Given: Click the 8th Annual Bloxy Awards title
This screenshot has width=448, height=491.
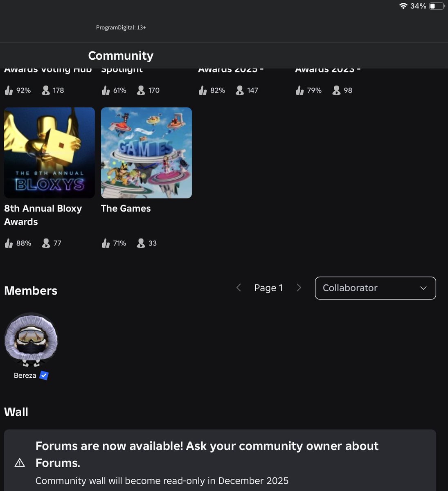Looking at the screenshot, I should pos(43,215).
